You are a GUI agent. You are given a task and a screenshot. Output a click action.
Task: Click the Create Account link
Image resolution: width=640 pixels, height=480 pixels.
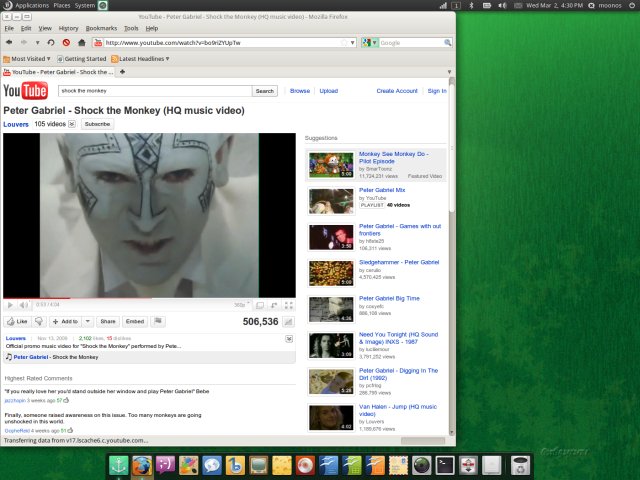click(x=397, y=91)
